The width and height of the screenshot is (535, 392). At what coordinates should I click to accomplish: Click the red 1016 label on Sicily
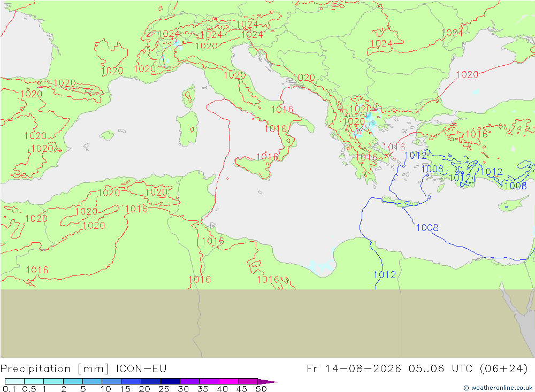pos(267,157)
